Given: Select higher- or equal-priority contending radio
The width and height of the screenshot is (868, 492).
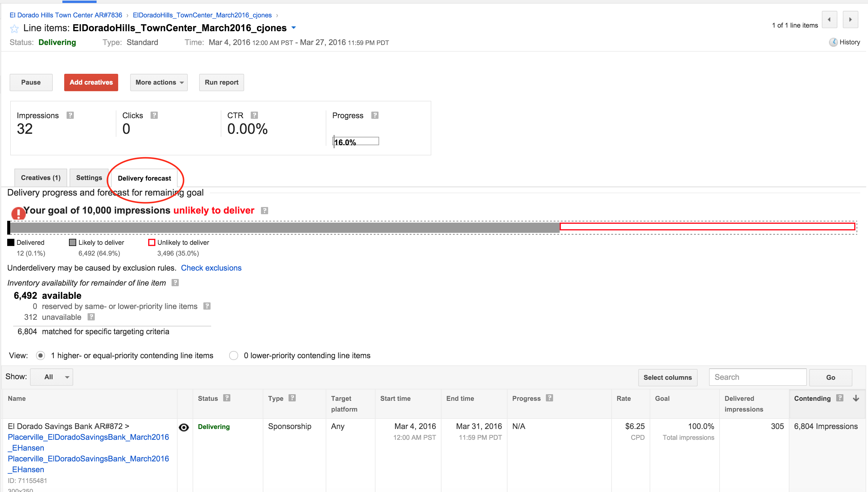Looking at the screenshot, I should click(40, 355).
